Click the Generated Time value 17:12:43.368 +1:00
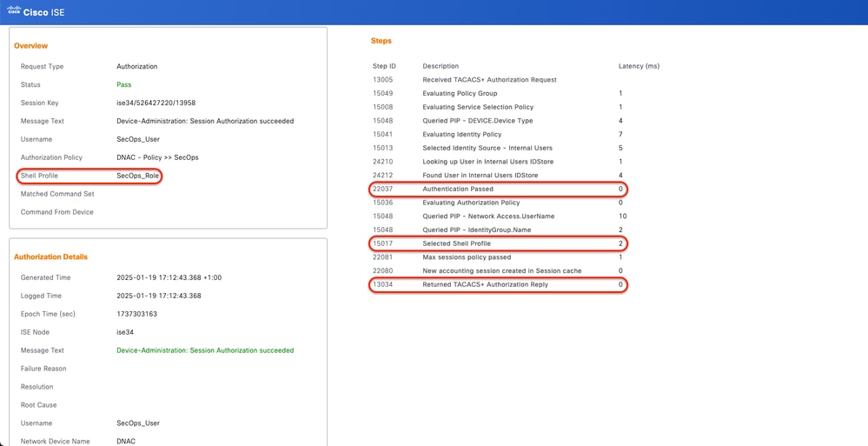This screenshot has width=868, height=446. (169, 277)
